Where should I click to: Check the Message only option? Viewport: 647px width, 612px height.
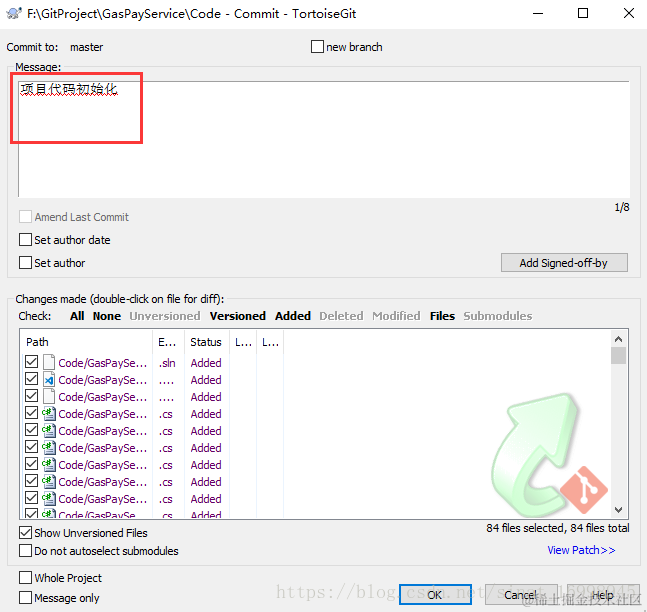[25, 597]
